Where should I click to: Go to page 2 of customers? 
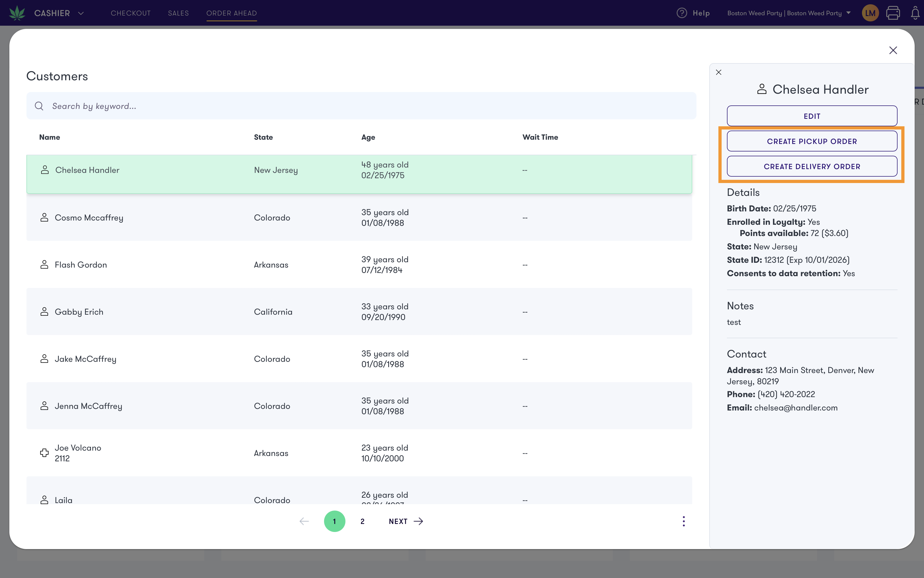(362, 521)
